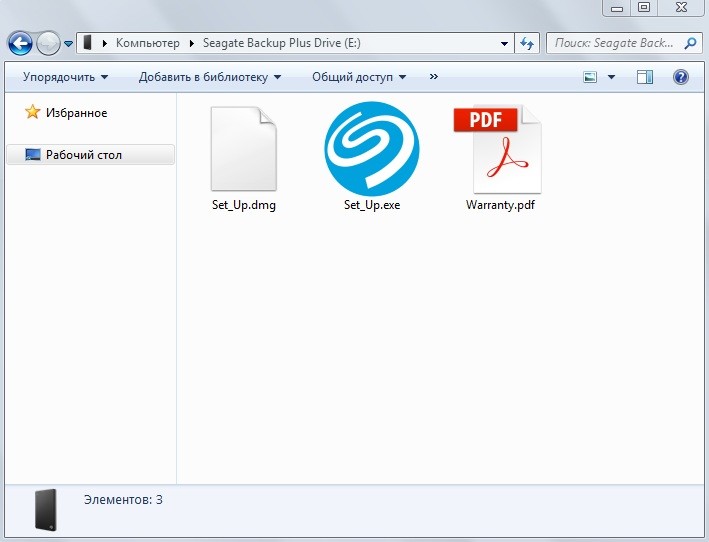
Task: Open the Общий доступ menu
Action: click(x=359, y=77)
